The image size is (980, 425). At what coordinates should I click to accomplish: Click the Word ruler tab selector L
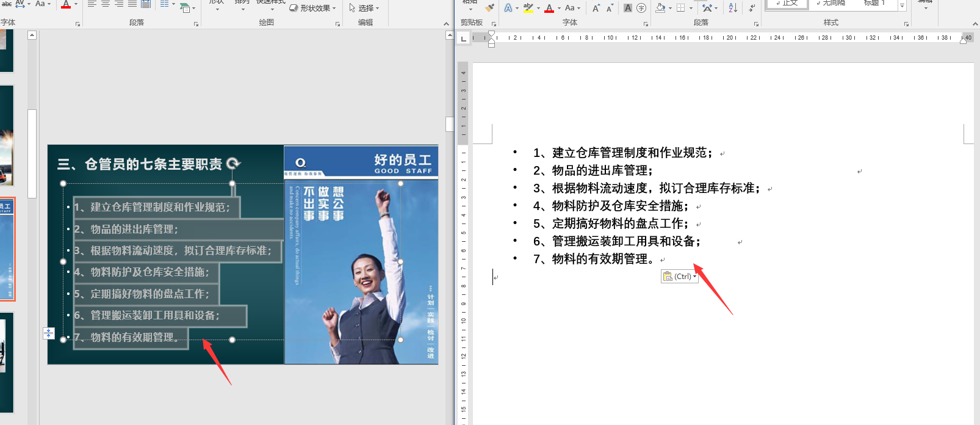pos(464,38)
